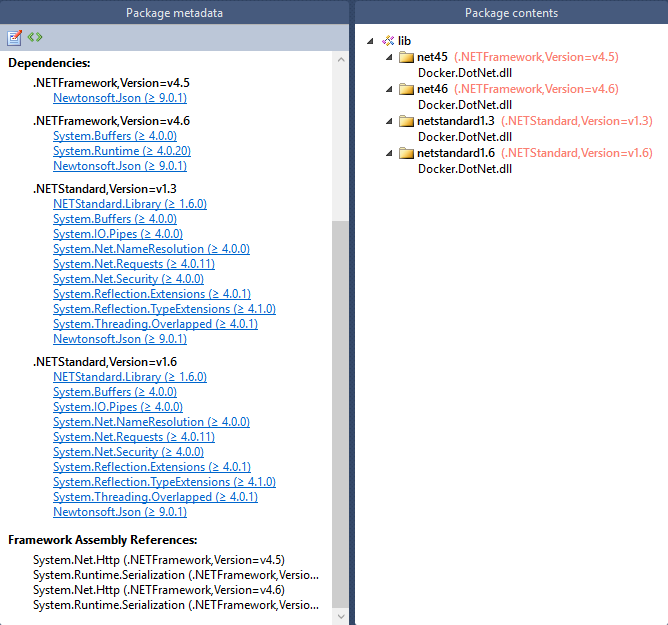Click the Dependencies: heading
668x625 pixels.
[49, 63]
